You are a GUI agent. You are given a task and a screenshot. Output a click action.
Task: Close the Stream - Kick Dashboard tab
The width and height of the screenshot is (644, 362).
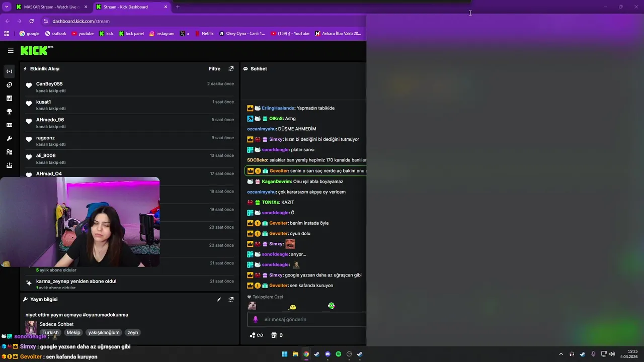[166, 7]
